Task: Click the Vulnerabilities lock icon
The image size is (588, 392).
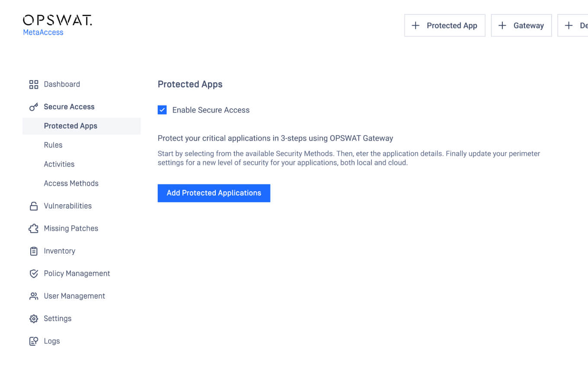Action: 34,206
